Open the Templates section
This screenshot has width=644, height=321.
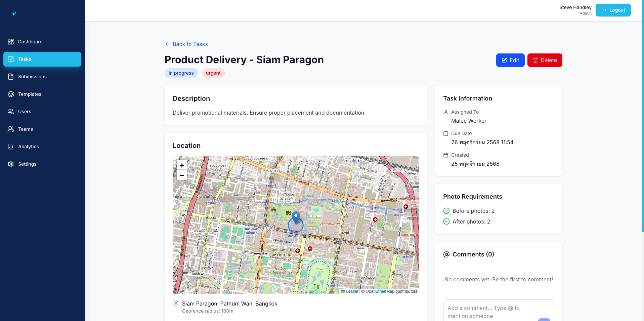pos(30,94)
